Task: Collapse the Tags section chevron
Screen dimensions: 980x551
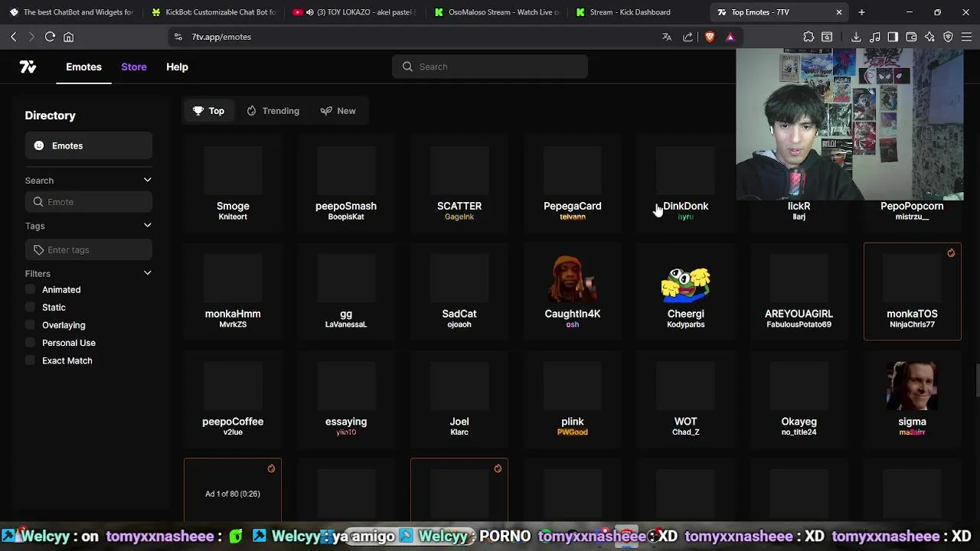Action: [x=147, y=226]
